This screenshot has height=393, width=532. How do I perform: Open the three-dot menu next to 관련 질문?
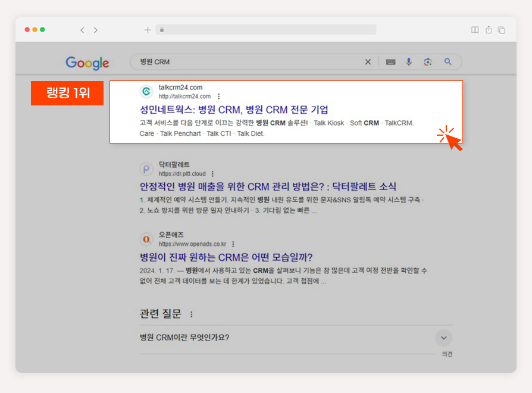tap(192, 314)
